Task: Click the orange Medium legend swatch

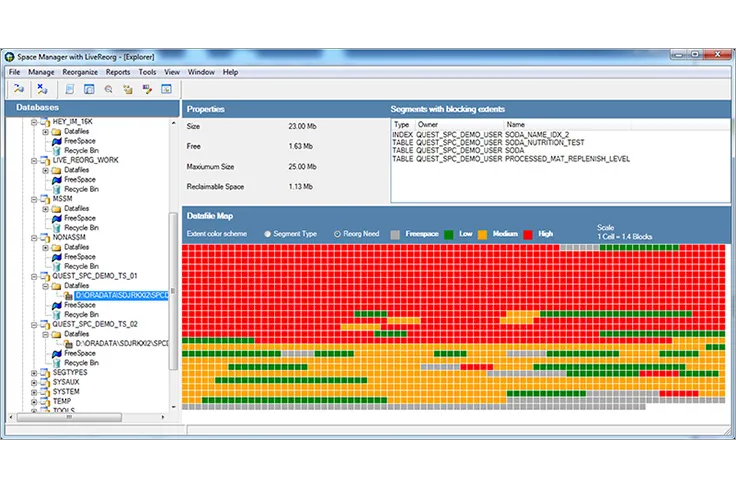Action: coord(482,235)
